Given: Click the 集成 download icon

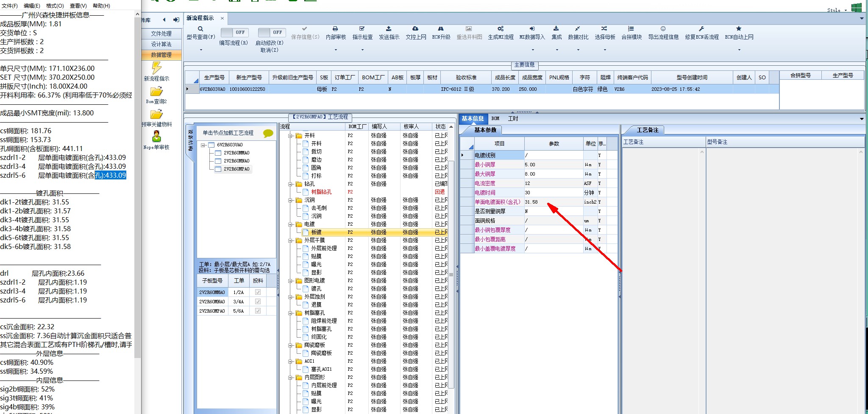Looking at the screenshot, I should tap(556, 29).
